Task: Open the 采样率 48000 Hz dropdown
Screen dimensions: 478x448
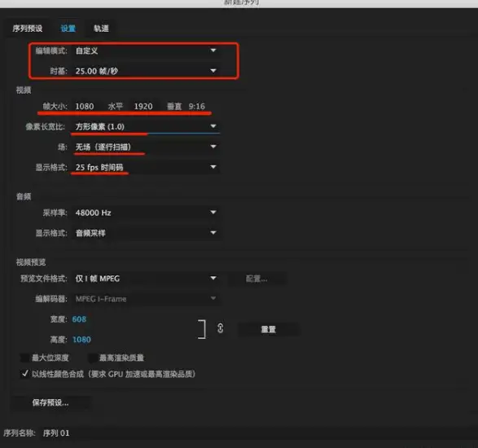Action: (146, 213)
